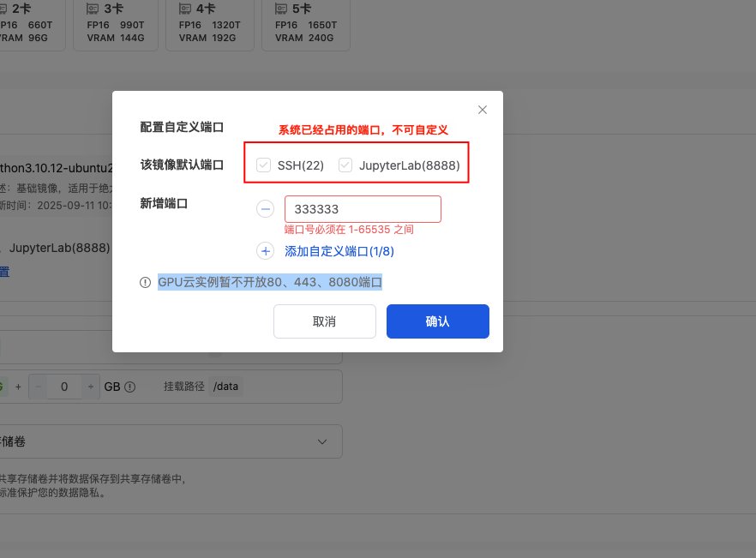Toggle the JupyterLab(8888) checkbox
This screenshot has width=756, height=558.
[x=345, y=165]
